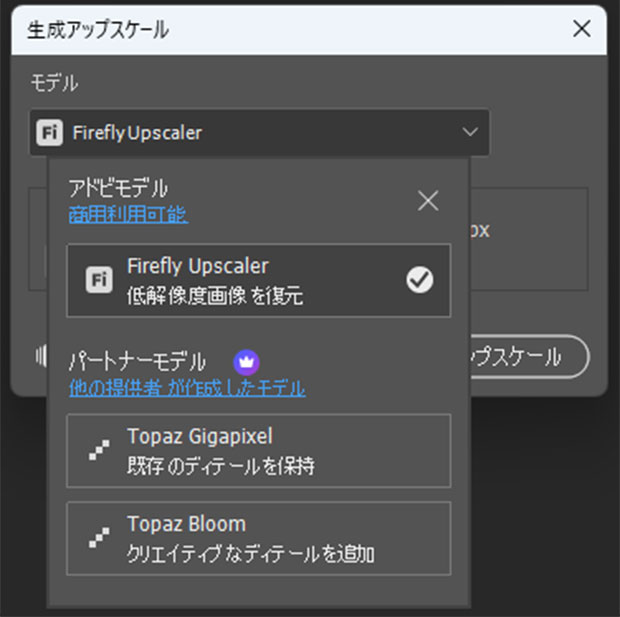The height and width of the screenshot is (617, 620).
Task: Click the Firefly Upscaler combo box text
Action: pos(137,132)
